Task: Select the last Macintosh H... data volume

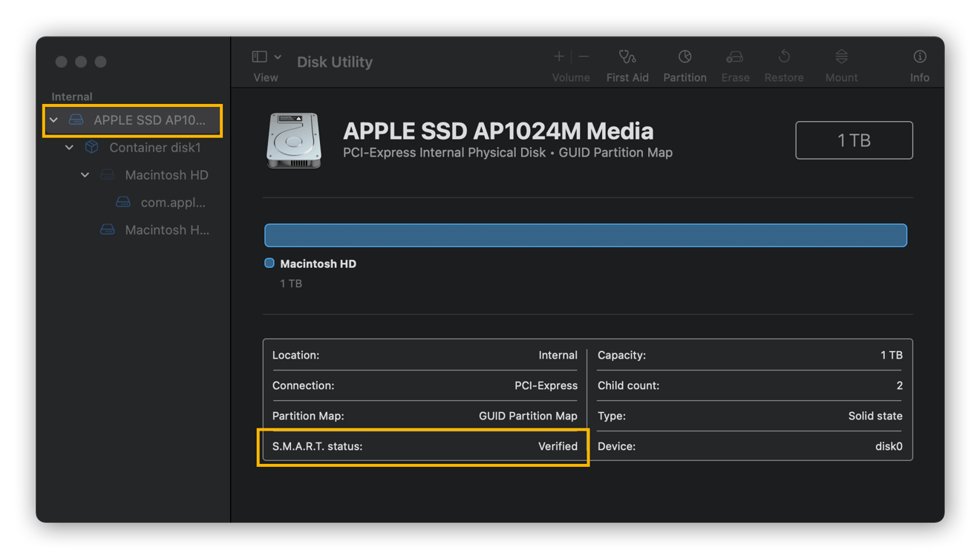Action: 166,230
